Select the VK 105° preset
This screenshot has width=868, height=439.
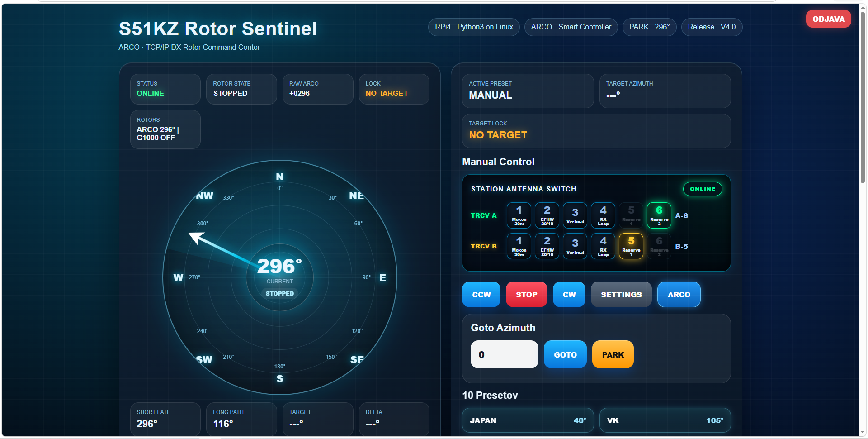click(665, 420)
